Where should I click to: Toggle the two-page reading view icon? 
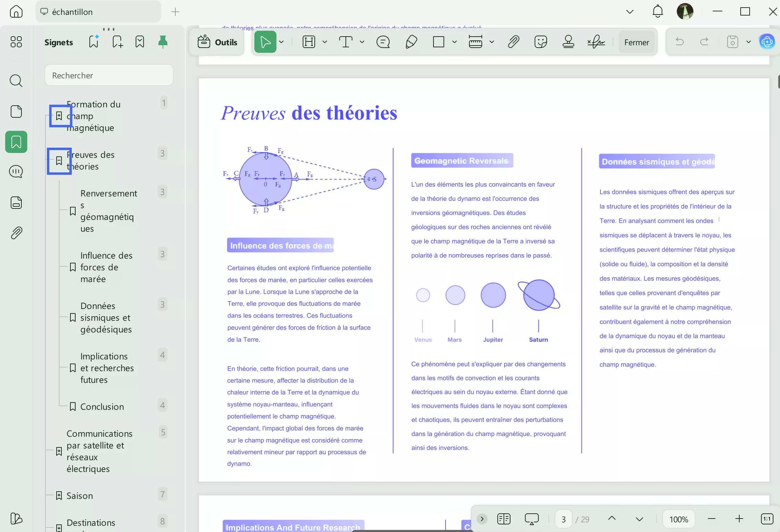[x=504, y=519]
